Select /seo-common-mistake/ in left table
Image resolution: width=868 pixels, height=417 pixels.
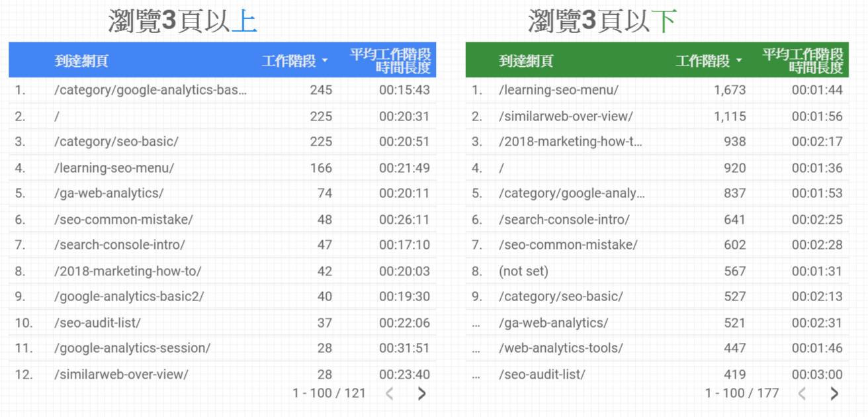(124, 220)
